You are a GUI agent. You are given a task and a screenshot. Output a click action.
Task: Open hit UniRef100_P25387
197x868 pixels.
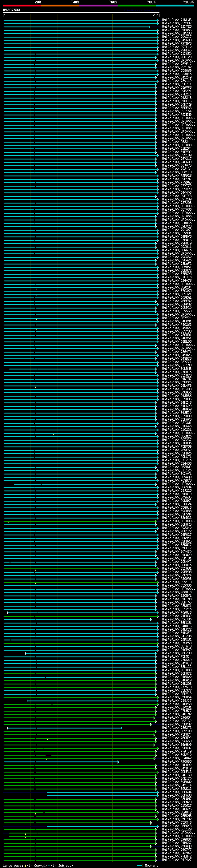[x=176, y=23]
